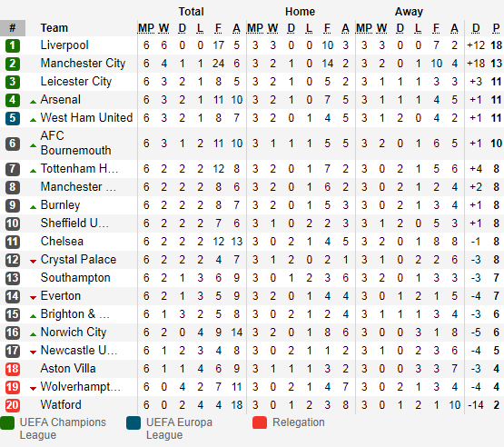The height and width of the screenshot is (447, 504).
Task: Click the green rank 1 badge
Action: point(13,45)
